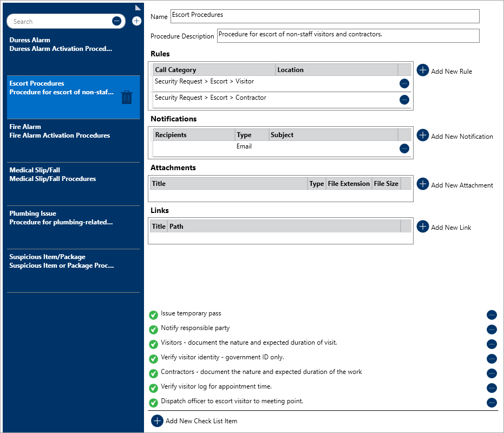
Task: Select the Plumbing Issue procedure
Action: coord(61,218)
